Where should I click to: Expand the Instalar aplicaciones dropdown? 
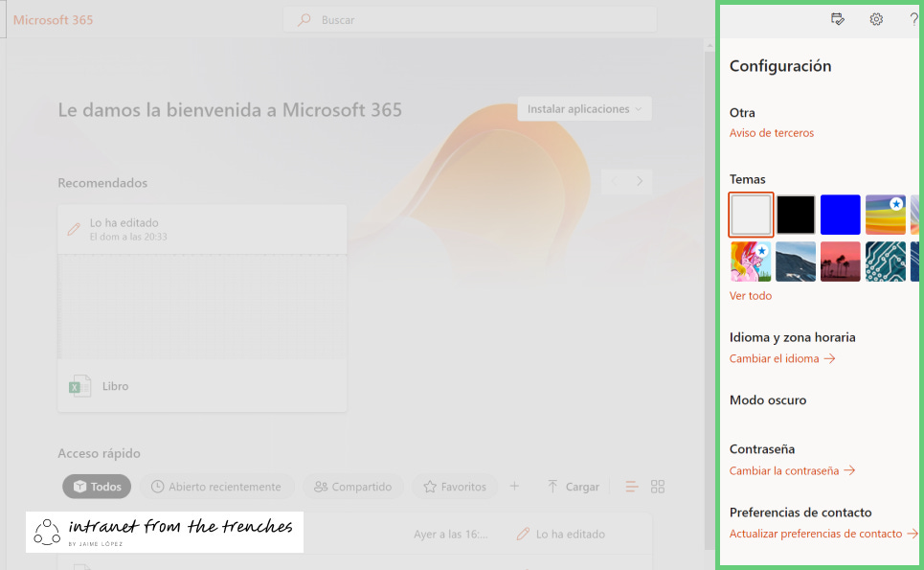pyautogui.click(x=585, y=109)
